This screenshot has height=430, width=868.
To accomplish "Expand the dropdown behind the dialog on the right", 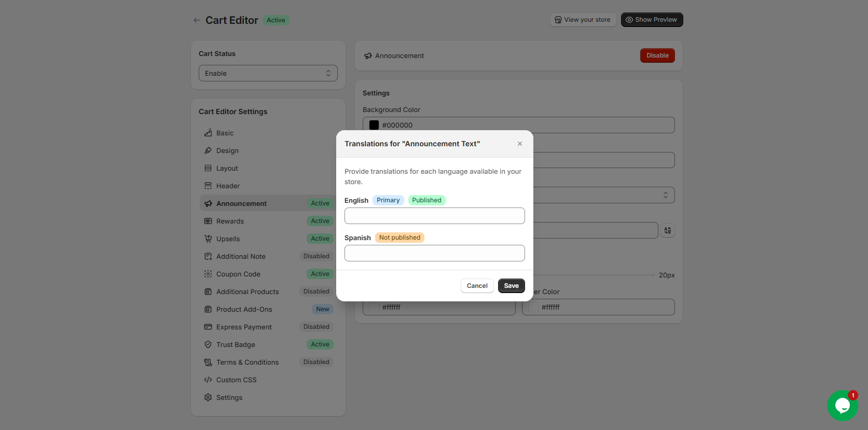I will pyautogui.click(x=665, y=195).
